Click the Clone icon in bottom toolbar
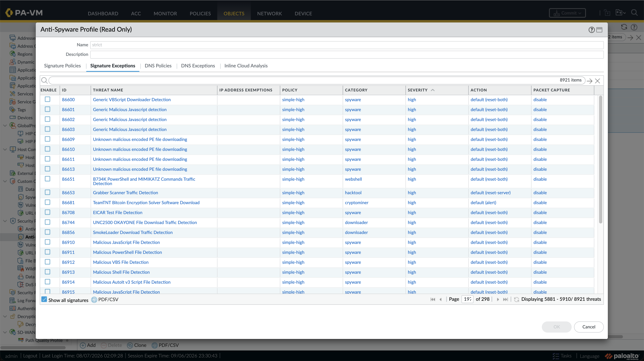 pyautogui.click(x=130, y=345)
